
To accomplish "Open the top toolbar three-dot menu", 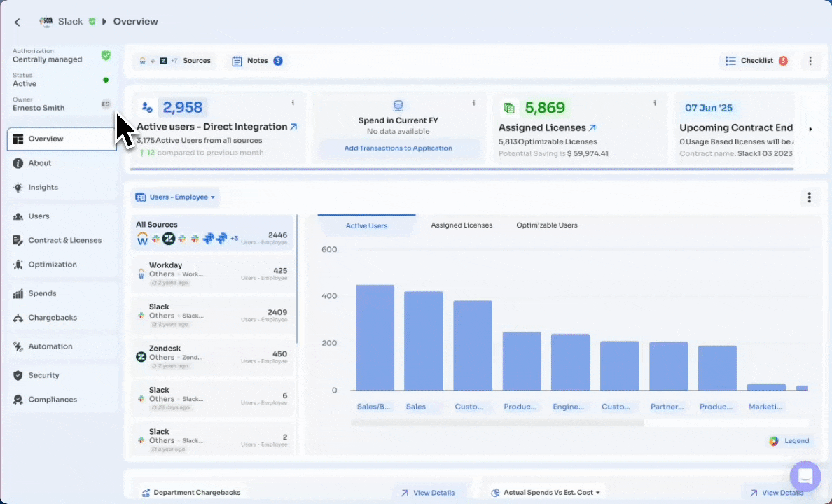I will coord(810,61).
